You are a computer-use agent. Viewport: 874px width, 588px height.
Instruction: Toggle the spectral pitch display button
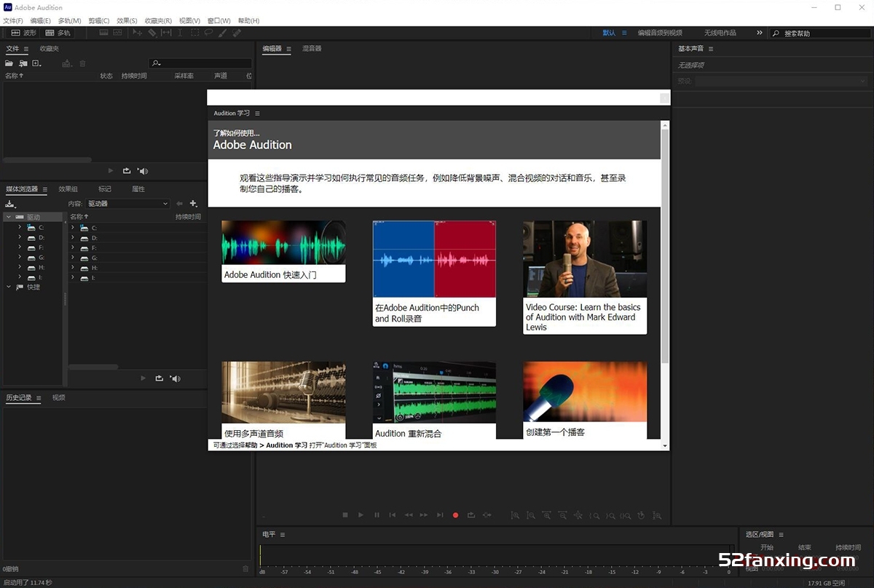click(117, 33)
